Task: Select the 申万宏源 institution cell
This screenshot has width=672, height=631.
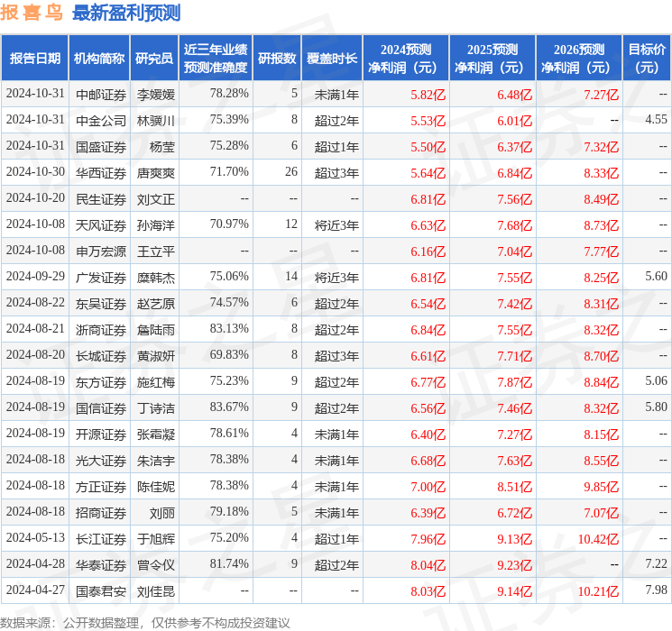Action: [101, 251]
